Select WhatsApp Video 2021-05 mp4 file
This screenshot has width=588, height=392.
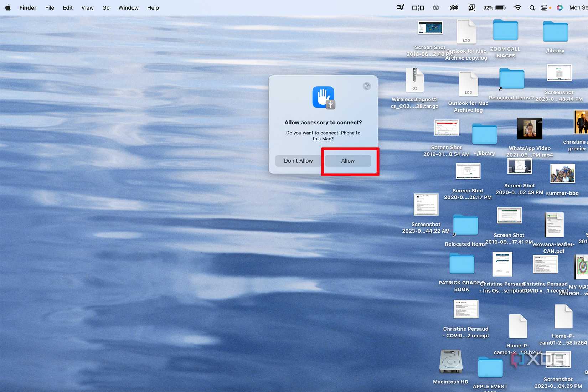(530, 128)
